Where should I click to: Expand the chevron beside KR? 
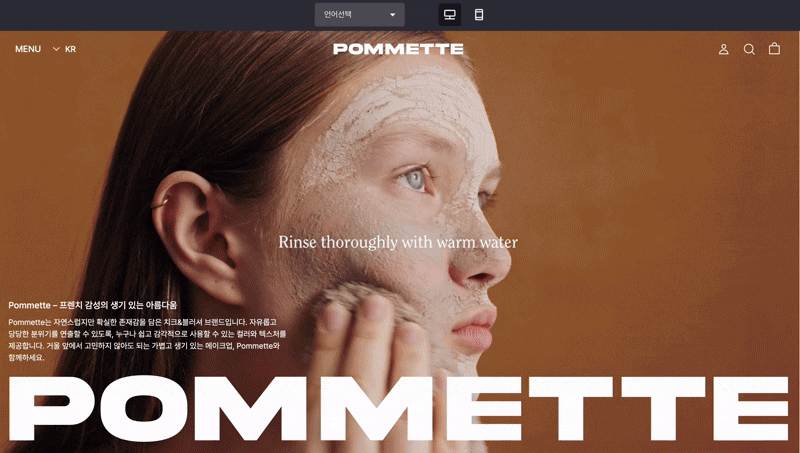tap(56, 49)
